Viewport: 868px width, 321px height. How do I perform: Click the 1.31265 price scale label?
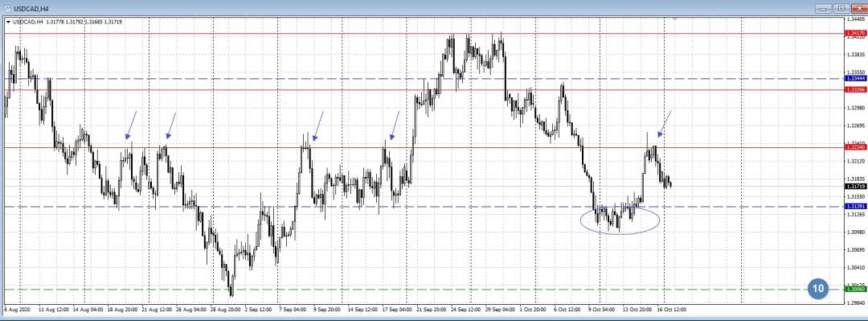point(855,214)
